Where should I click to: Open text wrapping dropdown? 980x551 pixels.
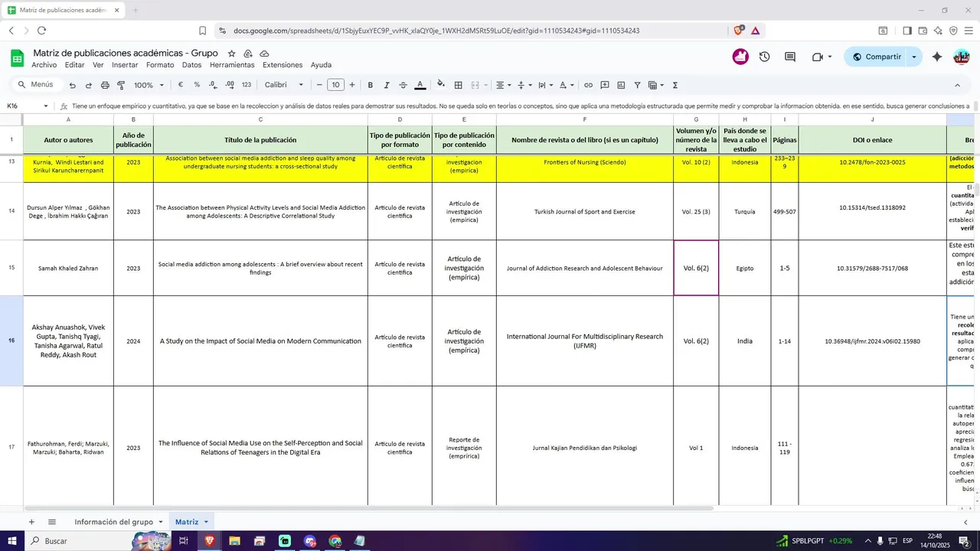point(545,85)
